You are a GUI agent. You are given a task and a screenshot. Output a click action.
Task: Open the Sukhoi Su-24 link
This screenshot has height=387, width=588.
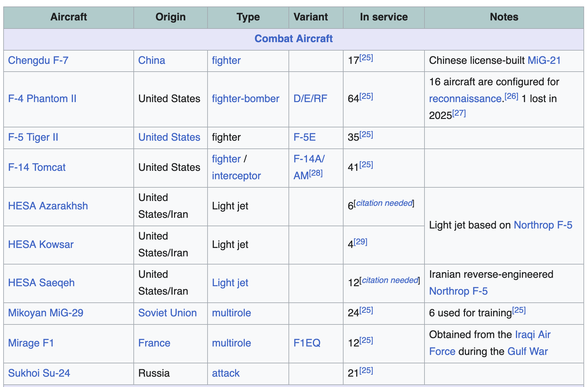pos(39,373)
